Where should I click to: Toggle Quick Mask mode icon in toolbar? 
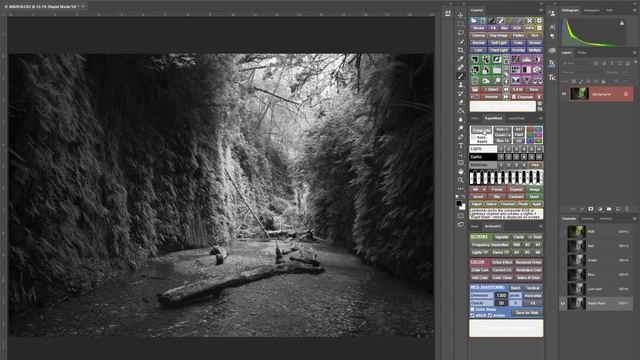[460, 216]
